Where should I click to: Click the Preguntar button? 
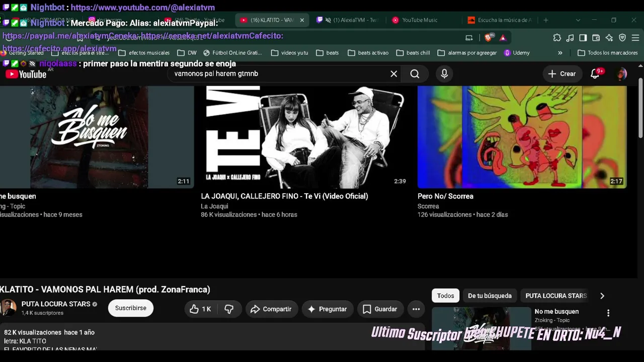point(327,309)
